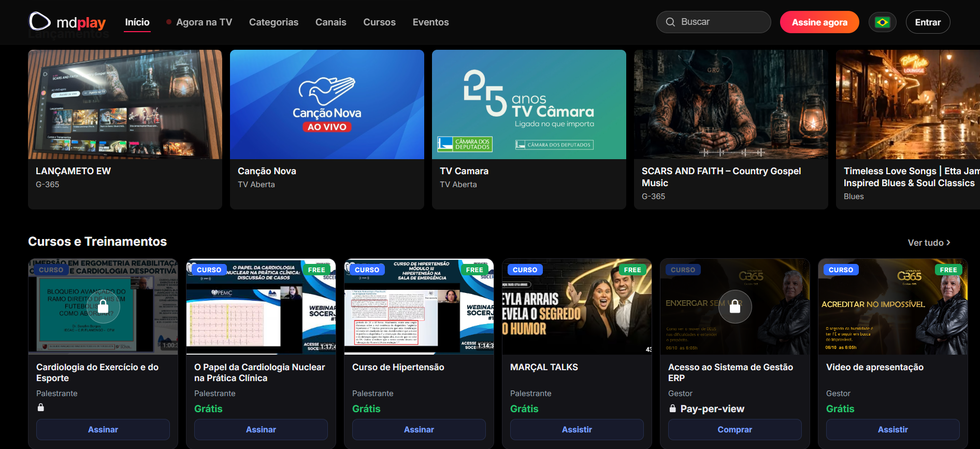Click the mdplay logo

(67, 22)
